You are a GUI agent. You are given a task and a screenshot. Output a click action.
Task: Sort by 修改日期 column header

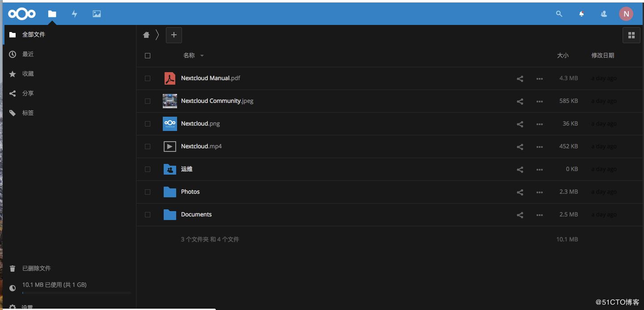click(x=603, y=55)
